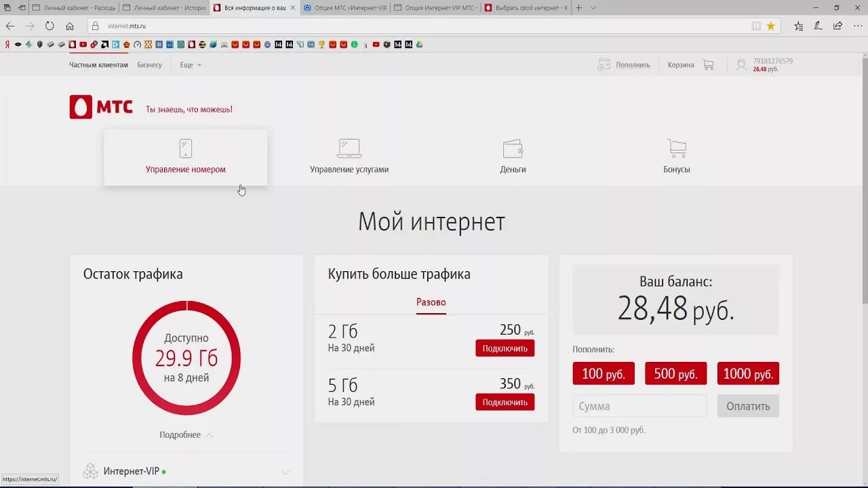Click the red traffic remaining ring
This screenshot has height=488, width=868.
pyautogui.click(x=186, y=358)
